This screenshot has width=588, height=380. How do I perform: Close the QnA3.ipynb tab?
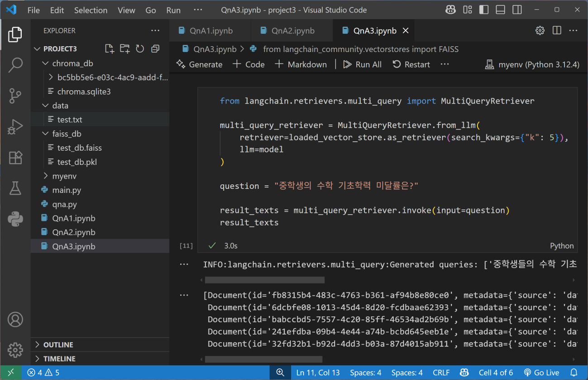pyautogui.click(x=406, y=30)
